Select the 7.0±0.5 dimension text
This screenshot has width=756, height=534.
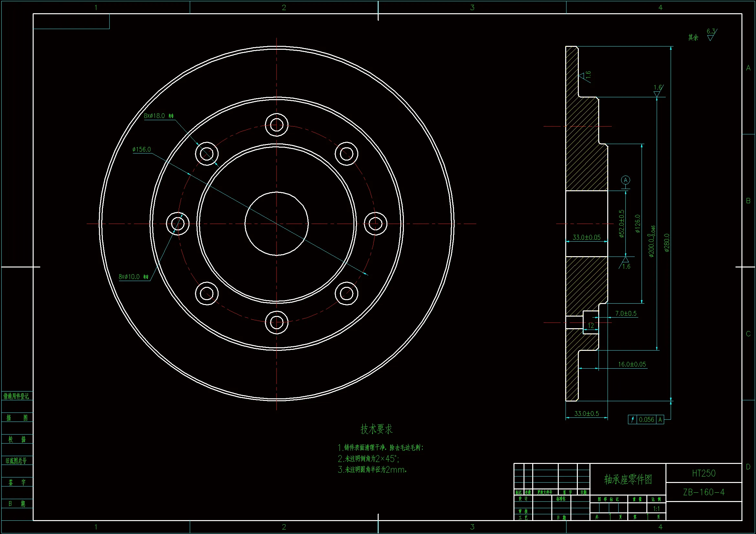[x=626, y=314]
